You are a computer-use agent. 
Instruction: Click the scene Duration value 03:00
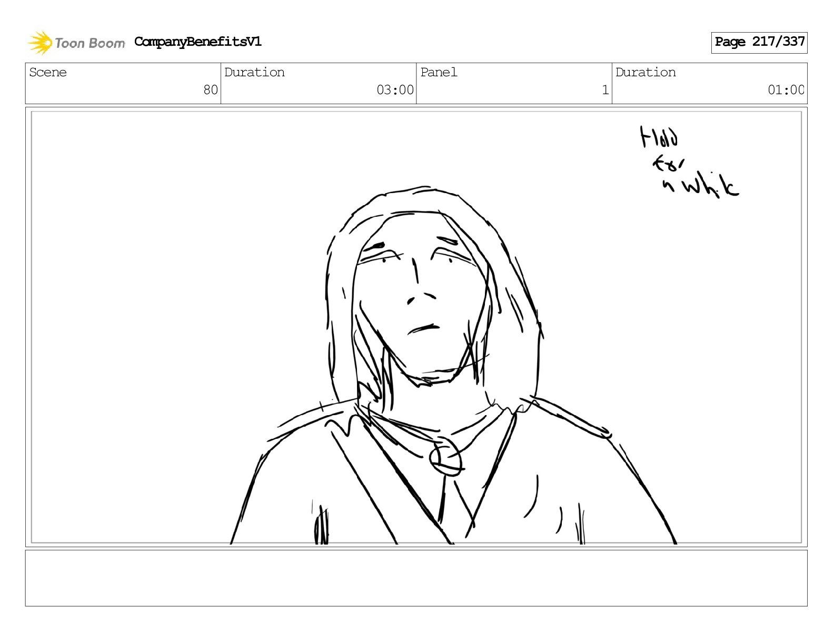395,90
